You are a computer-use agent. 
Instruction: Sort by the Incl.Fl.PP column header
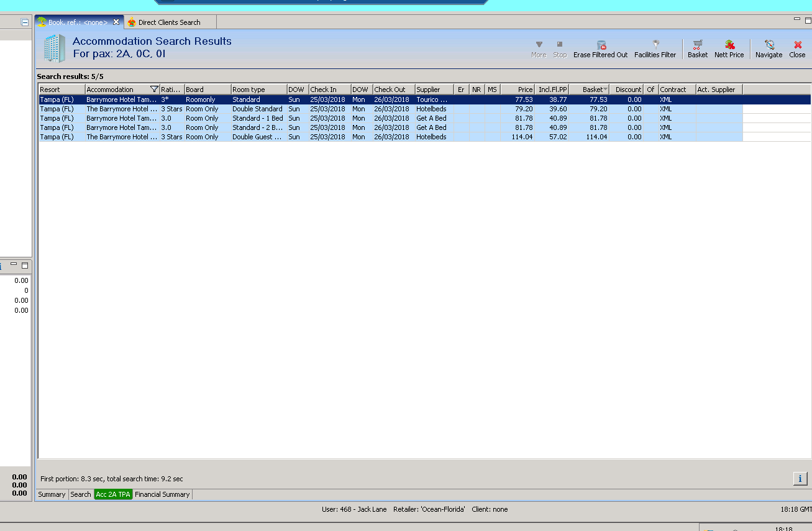[552, 90]
